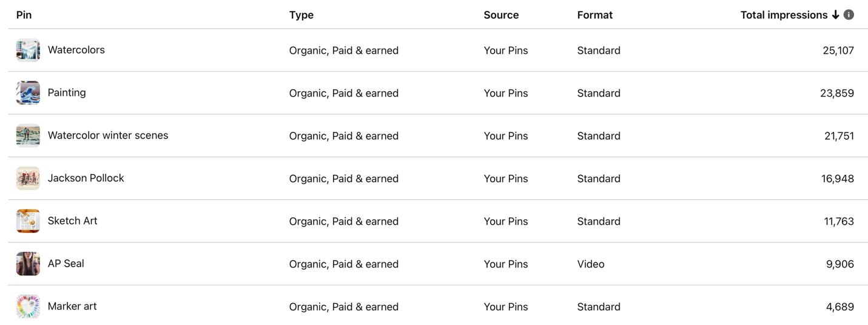Click the Source column header
Screen dimensions: 868x325
(501, 15)
